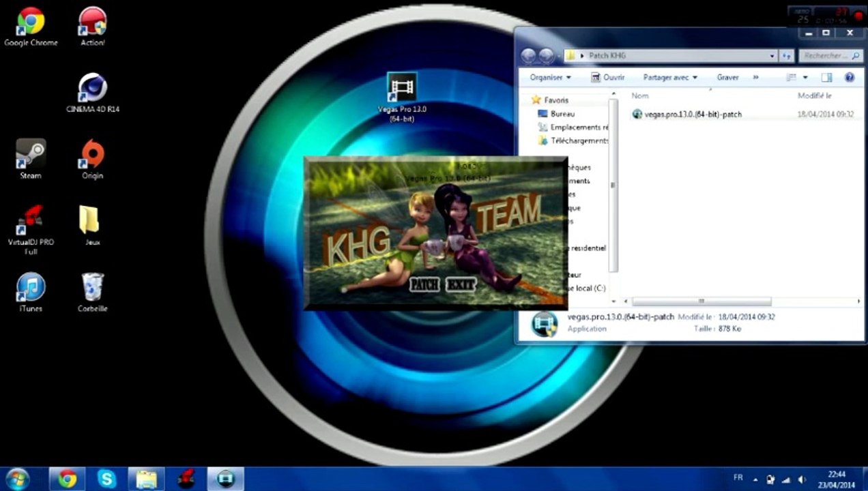Sort by Nom column header

639,96
